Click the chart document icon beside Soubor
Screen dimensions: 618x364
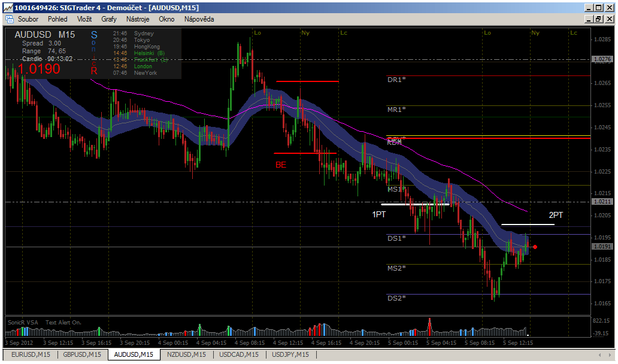coord(9,19)
